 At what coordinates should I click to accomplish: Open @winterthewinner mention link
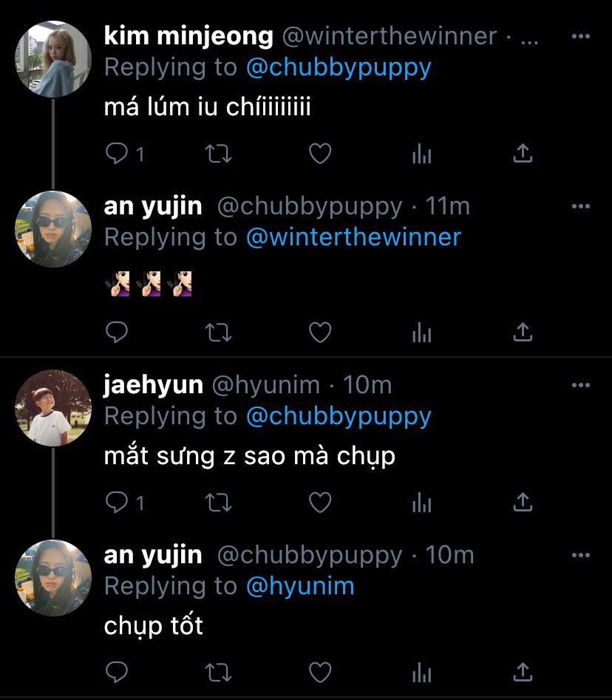click(353, 237)
